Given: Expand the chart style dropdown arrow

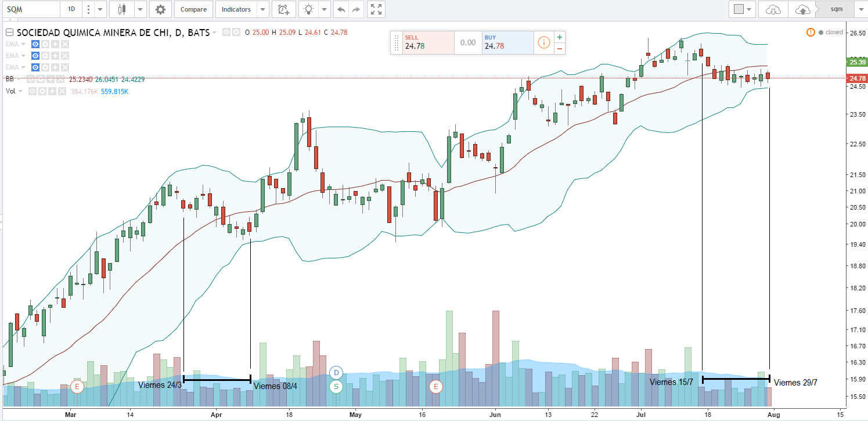Looking at the screenshot, I should (141, 9).
